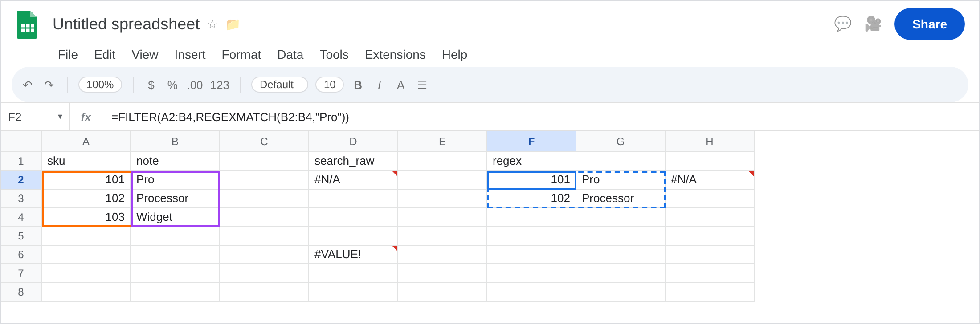The height and width of the screenshot is (324, 980).
Task: Select row 6 header
Action: (21, 255)
